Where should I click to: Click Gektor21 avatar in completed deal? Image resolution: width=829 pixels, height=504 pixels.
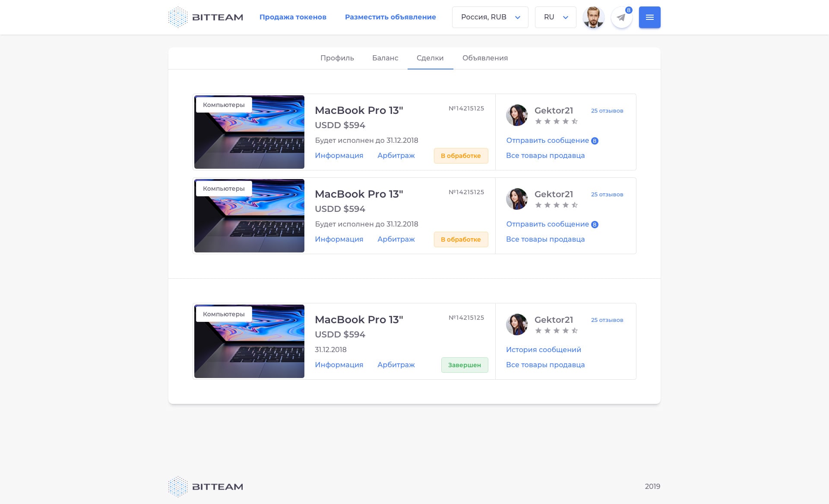(516, 324)
